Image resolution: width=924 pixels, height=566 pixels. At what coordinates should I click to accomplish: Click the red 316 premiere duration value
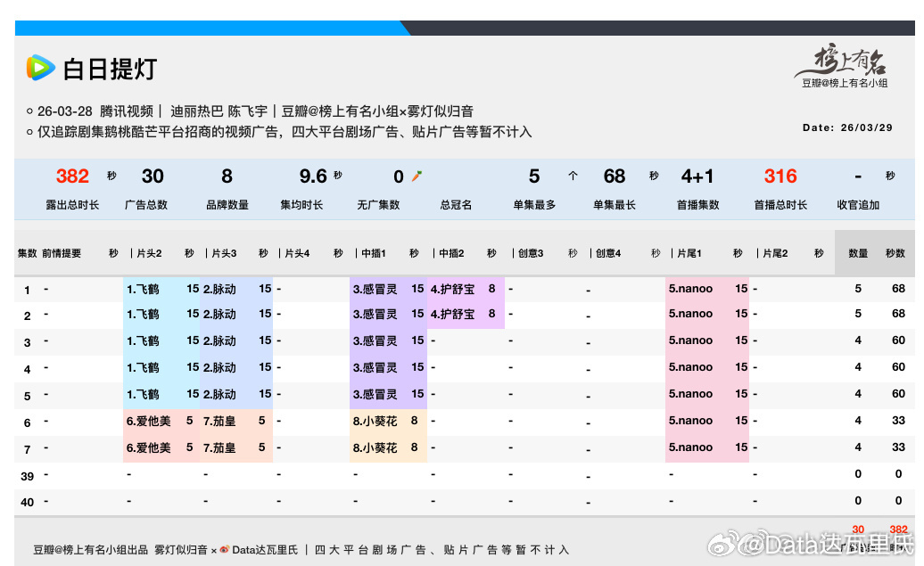pos(780,176)
